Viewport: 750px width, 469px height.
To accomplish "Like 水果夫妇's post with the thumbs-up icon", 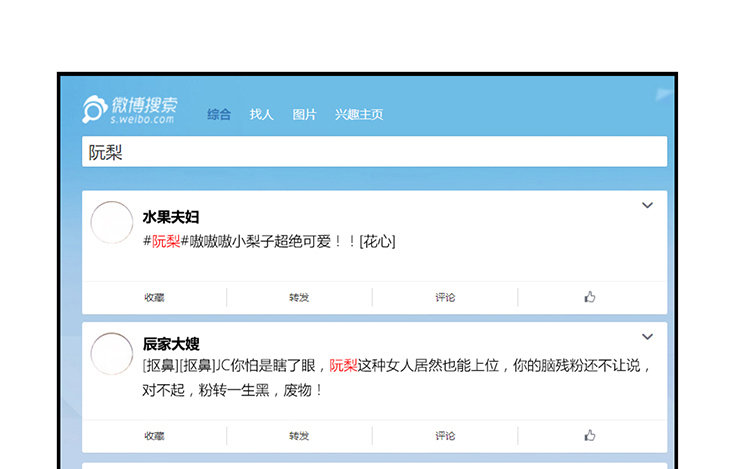I will pos(590,297).
